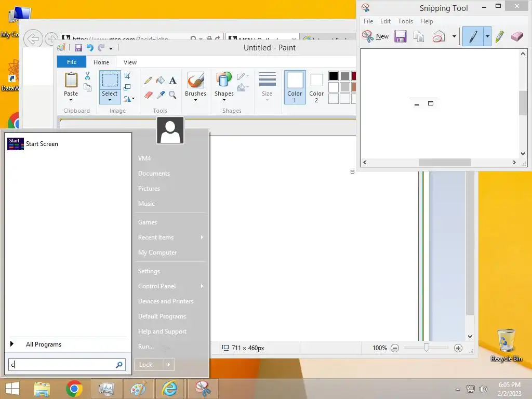The height and width of the screenshot is (399, 532).
Task: Pick the gray color swatch in Paint
Action: pyautogui.click(x=345, y=76)
